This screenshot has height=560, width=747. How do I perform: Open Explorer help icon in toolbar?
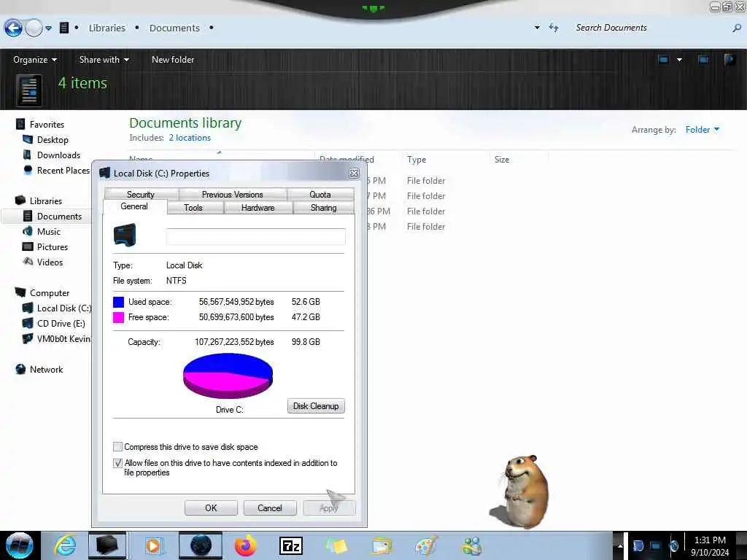[729, 60]
